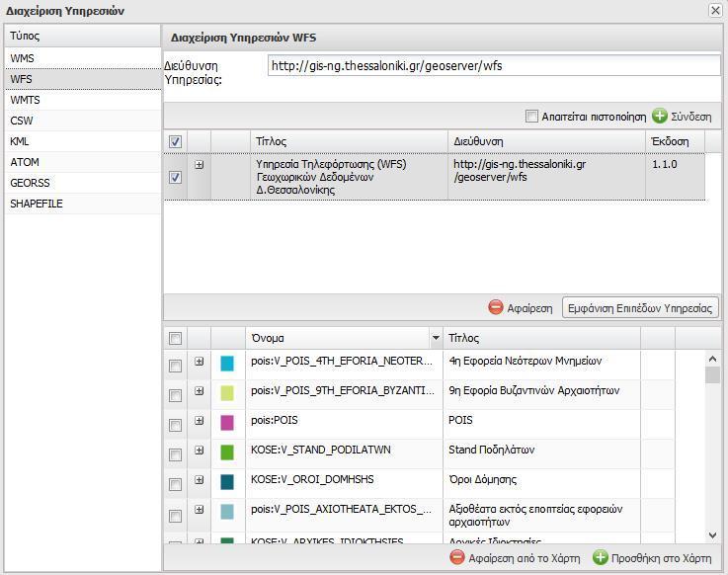Expand the pois:V_POIS_9TH_EFORIA_BYZANTI layer row

coord(200,390)
